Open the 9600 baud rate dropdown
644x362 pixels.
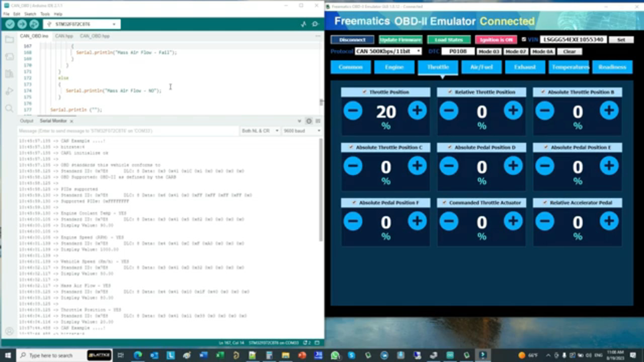[301, 131]
